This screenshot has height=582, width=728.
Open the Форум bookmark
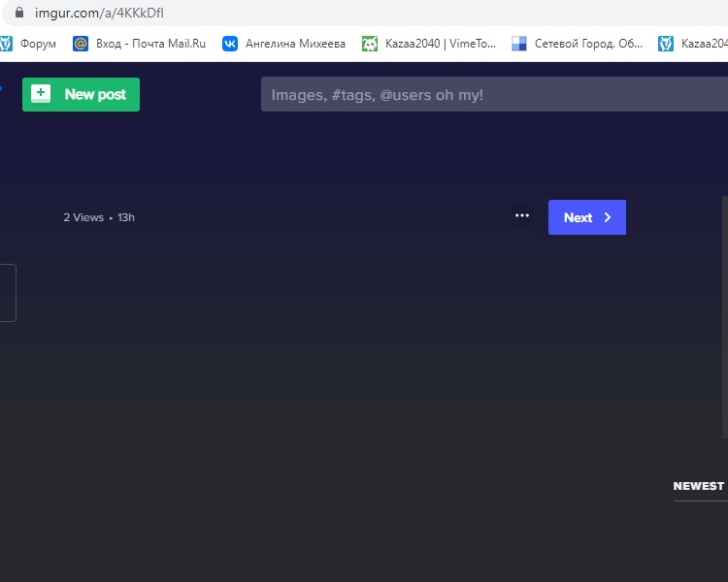pyautogui.click(x=38, y=44)
